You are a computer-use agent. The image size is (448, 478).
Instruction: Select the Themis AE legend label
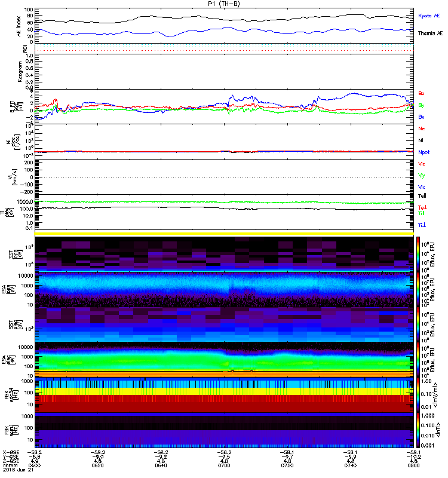pos(430,33)
